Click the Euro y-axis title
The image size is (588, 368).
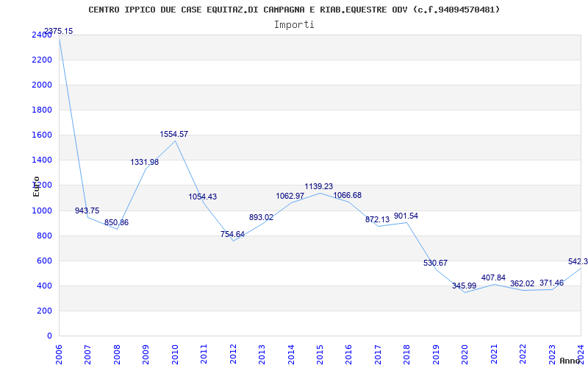36,186
